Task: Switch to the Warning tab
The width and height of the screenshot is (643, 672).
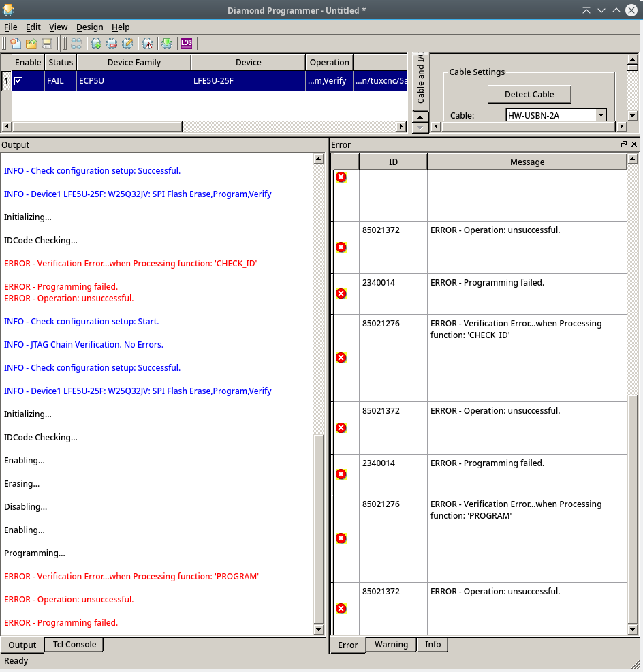Action: pos(391,645)
